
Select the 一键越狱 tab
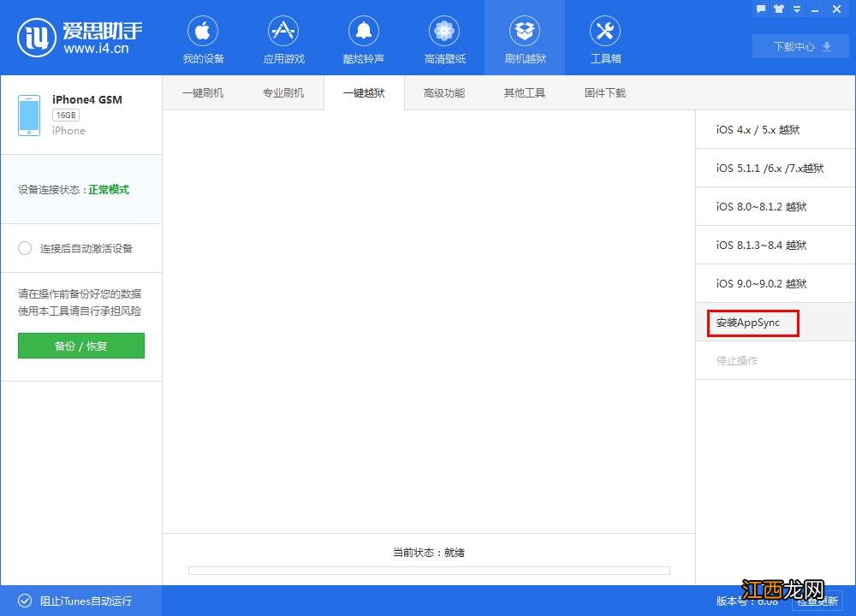[364, 92]
